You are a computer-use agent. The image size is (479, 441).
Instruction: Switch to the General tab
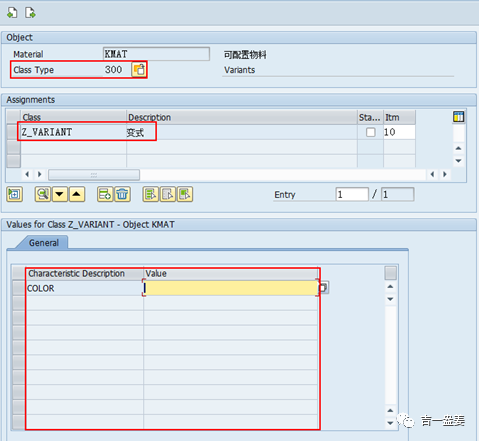coord(44,243)
